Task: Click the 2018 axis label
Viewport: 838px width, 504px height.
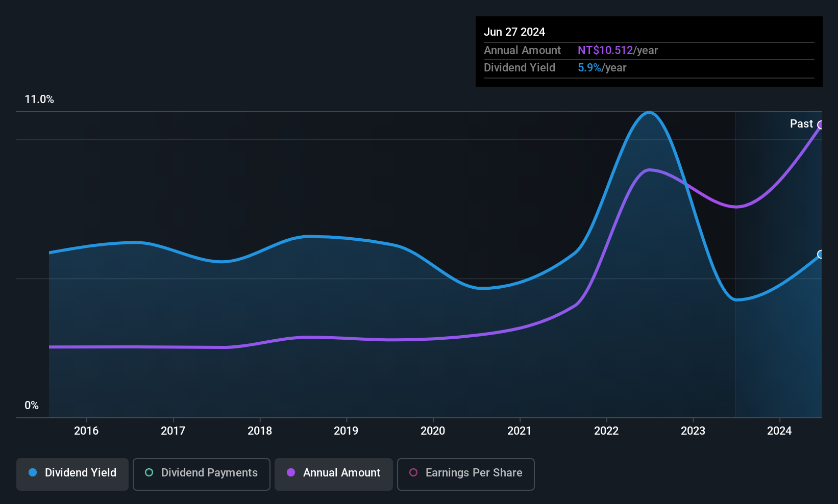Action: (260, 431)
